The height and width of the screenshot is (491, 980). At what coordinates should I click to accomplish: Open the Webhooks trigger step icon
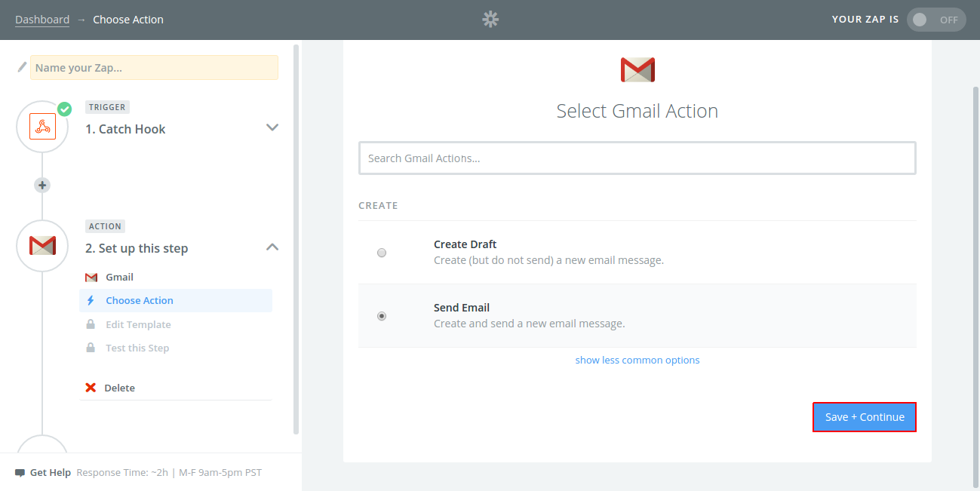coord(42,126)
